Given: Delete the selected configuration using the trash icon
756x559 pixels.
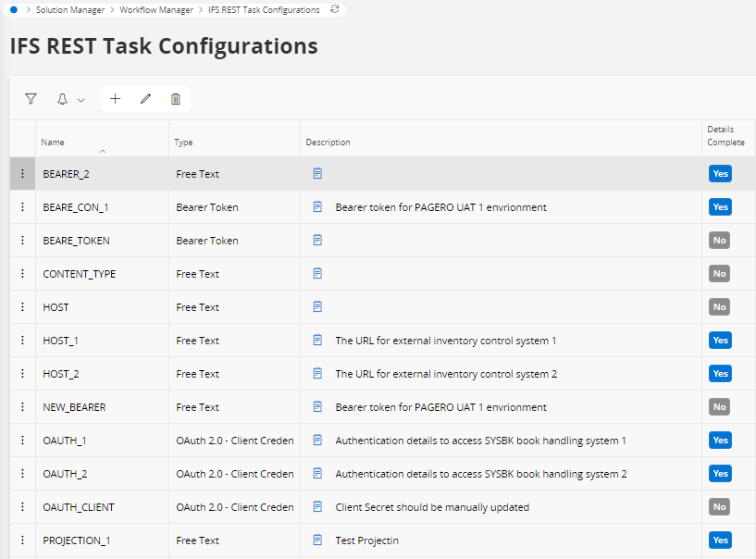Looking at the screenshot, I should (175, 98).
